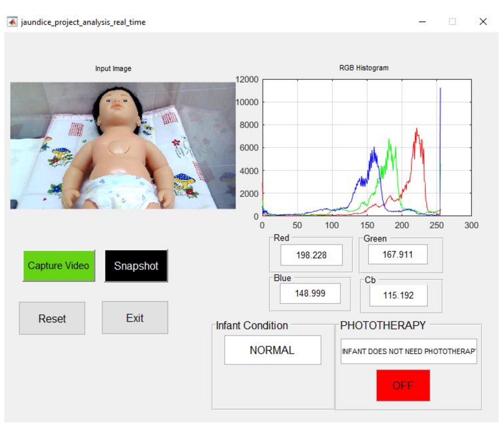The height and width of the screenshot is (430, 504).
Task: Toggle the red OFF phototherapy indicator
Action: point(403,385)
